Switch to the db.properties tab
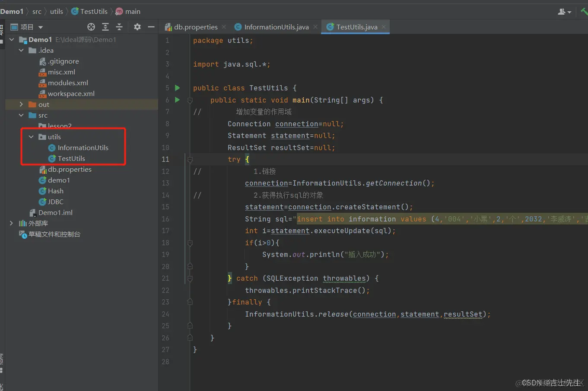The width and height of the screenshot is (588, 391). point(191,27)
